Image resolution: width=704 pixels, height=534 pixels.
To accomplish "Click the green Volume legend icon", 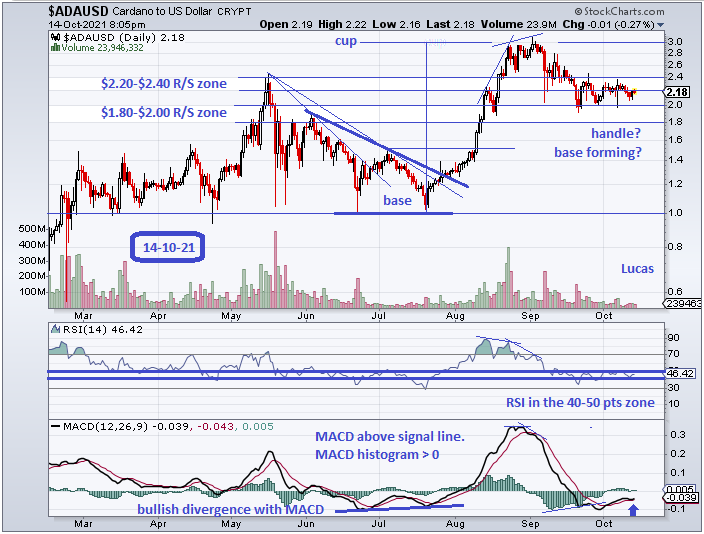I will [55, 47].
